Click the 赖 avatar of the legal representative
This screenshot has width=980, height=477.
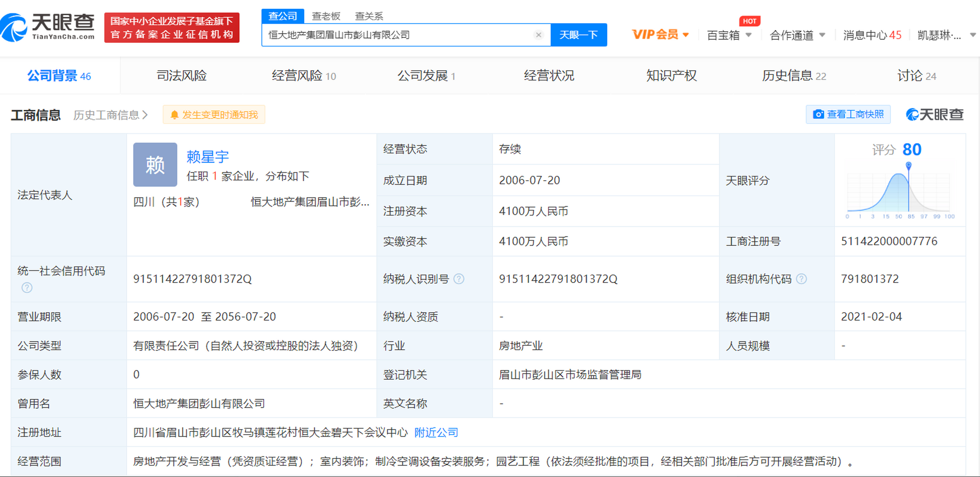tap(155, 164)
